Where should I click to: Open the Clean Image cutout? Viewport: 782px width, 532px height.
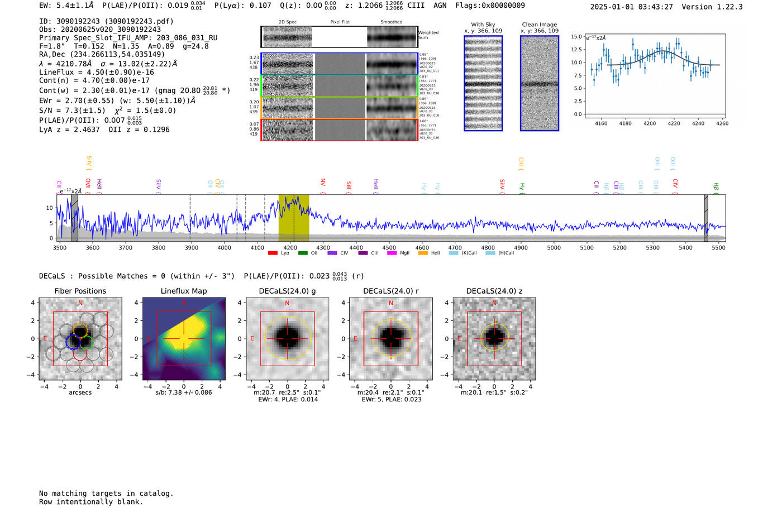540,83
